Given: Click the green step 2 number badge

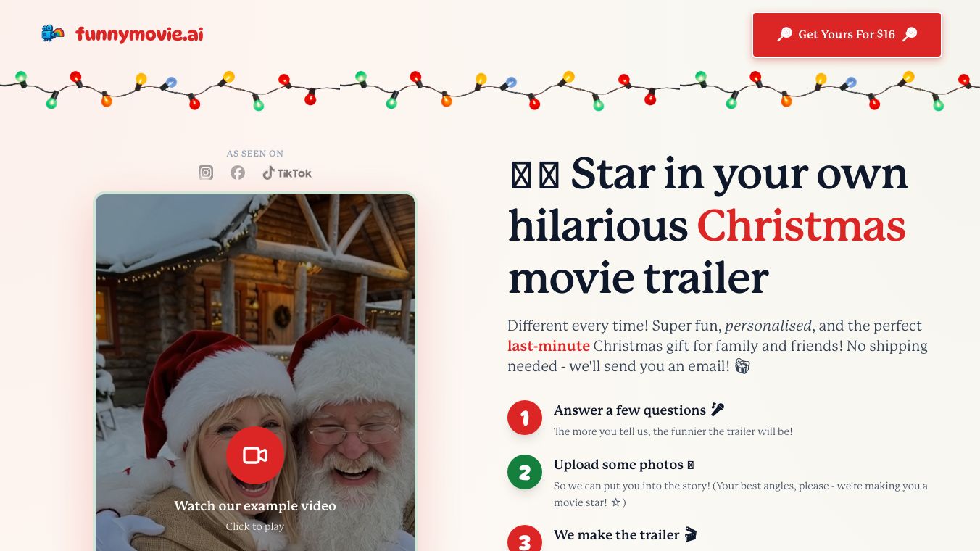Looking at the screenshot, I should [x=525, y=472].
